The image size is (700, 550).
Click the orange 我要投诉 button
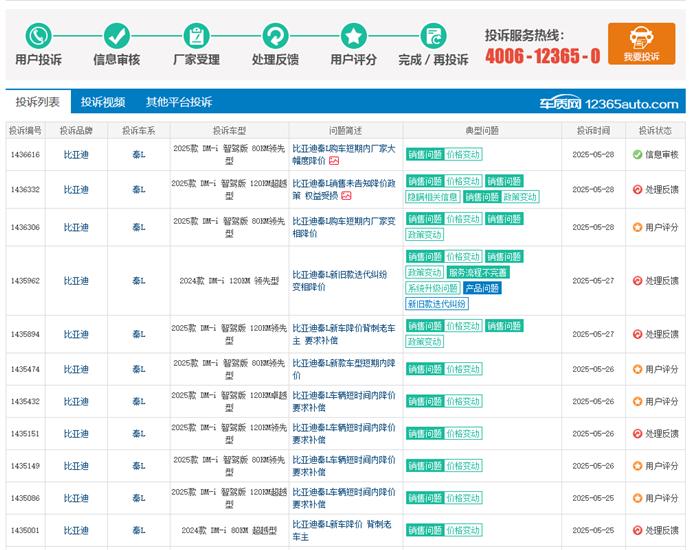point(642,44)
